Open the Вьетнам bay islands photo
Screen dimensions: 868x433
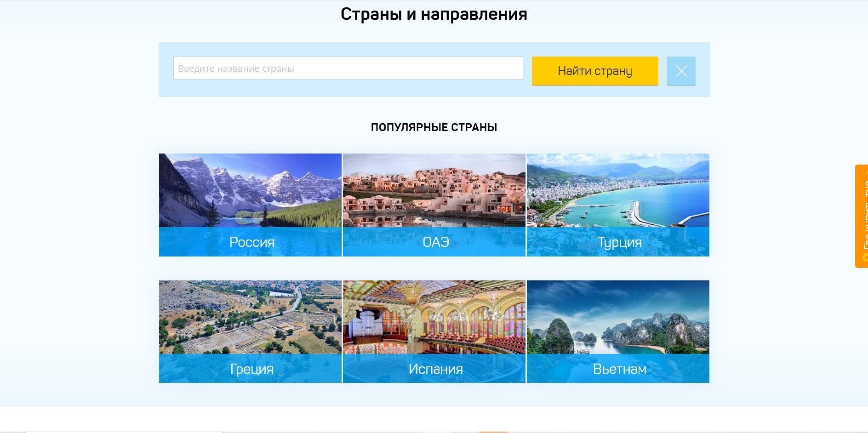coord(617,317)
